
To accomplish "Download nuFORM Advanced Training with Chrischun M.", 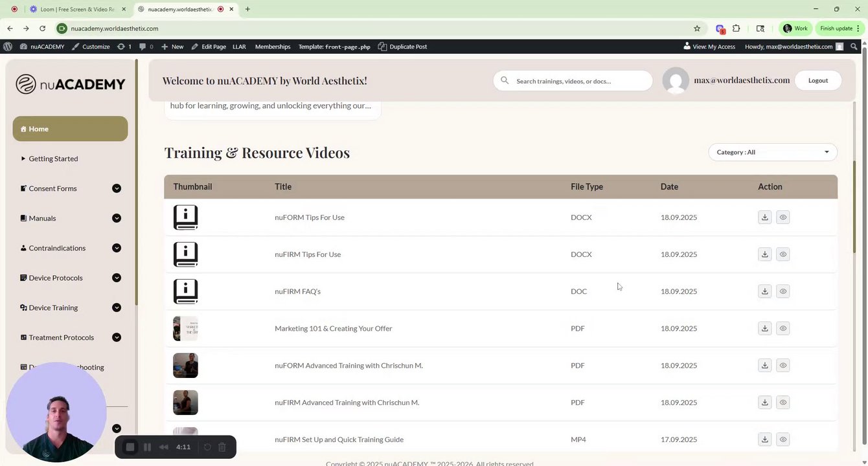I will click(764, 365).
